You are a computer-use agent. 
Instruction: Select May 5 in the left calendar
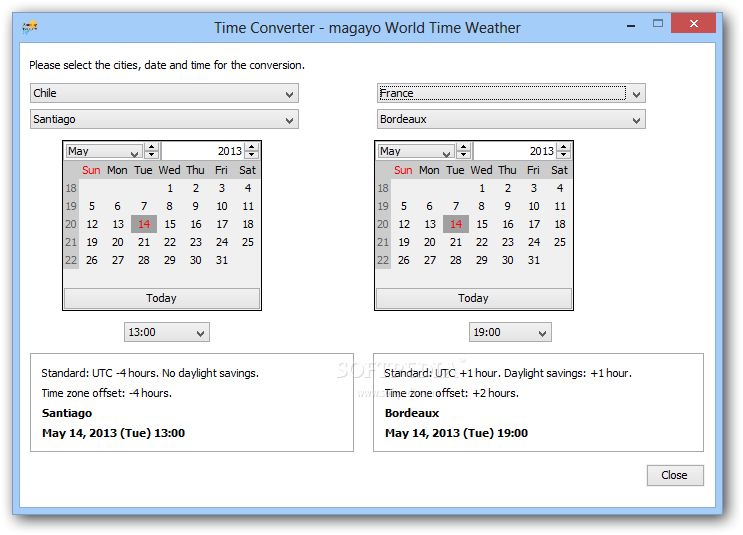[92, 206]
